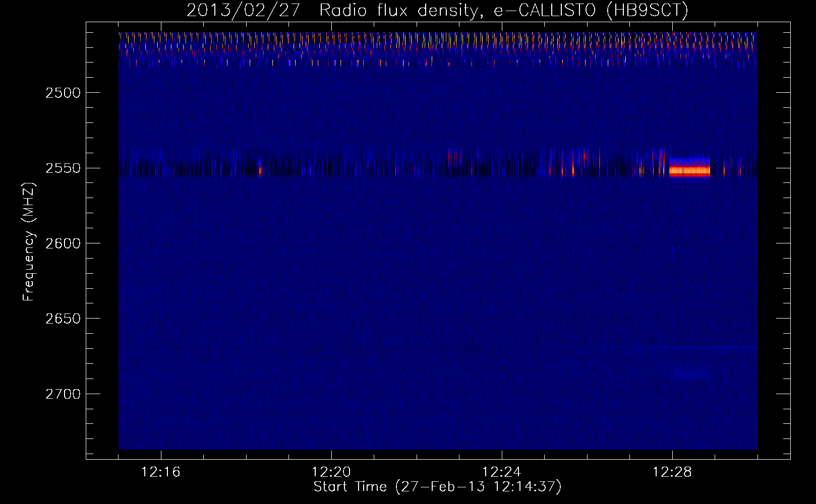Click the 12:28 time axis label
This screenshot has width=816, height=504.
click(x=672, y=472)
